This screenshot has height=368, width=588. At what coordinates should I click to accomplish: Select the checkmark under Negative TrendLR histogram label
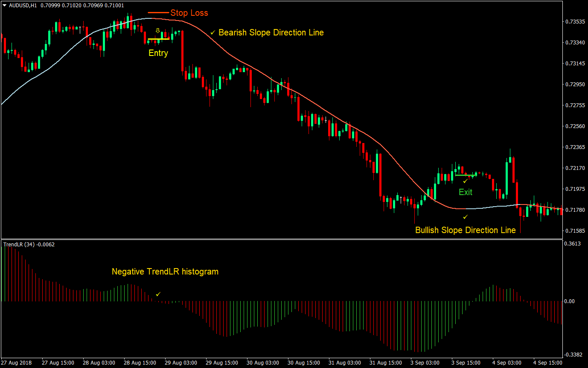pyautogui.click(x=158, y=293)
